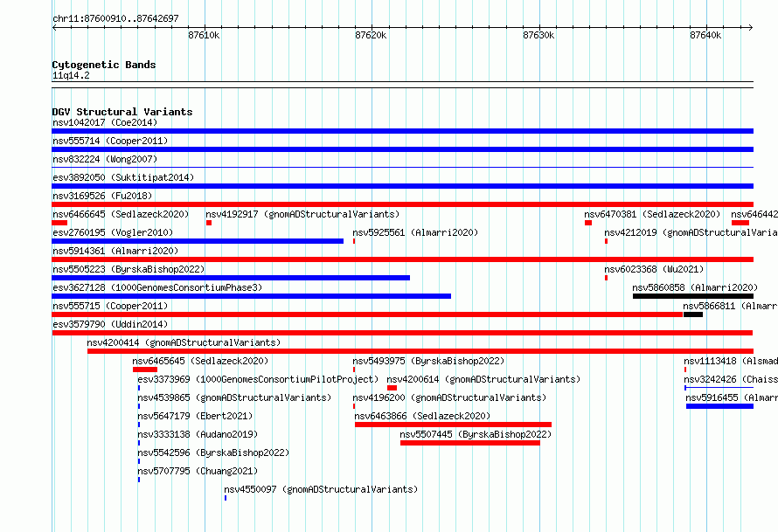Image resolution: width=778 pixels, height=532 pixels.
Task: Click the 11q14.2 cytogenetic band label
Action: click(71, 75)
